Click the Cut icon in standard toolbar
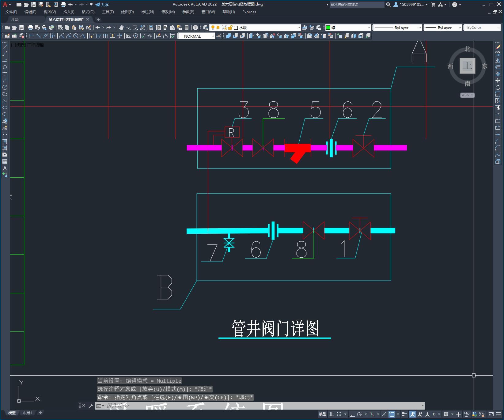The image size is (504, 420). [60, 28]
